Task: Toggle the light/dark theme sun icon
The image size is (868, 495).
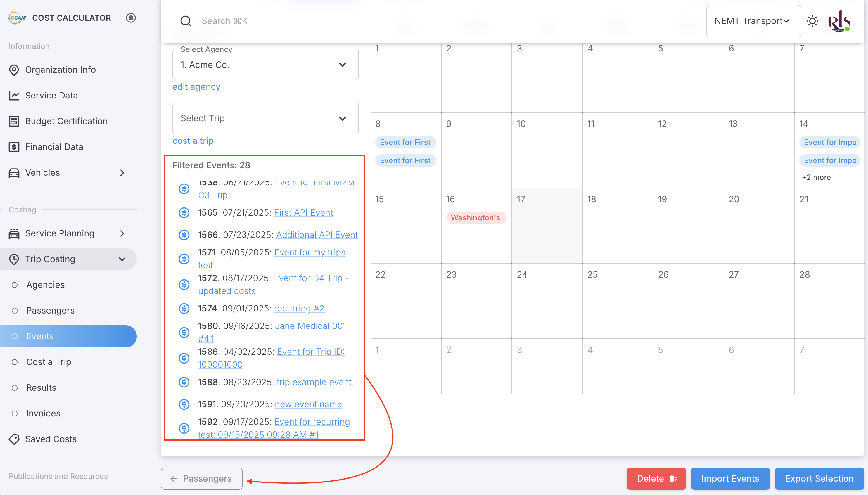Action: (812, 21)
